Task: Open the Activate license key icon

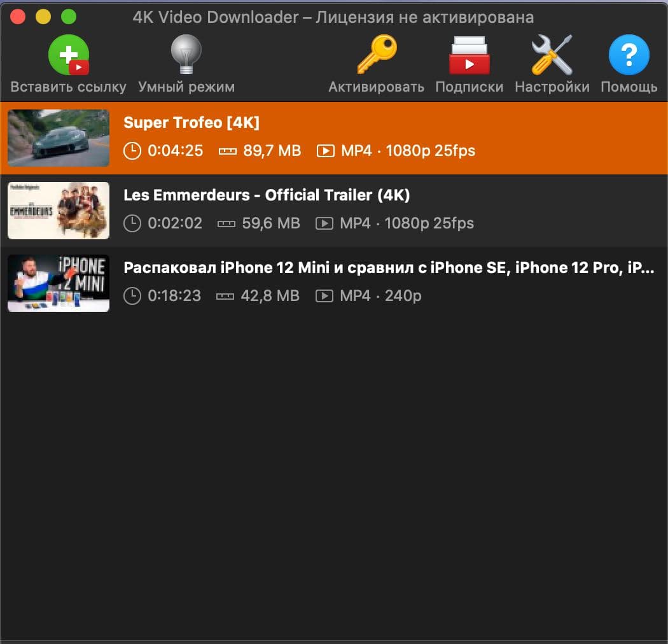Action: [x=377, y=55]
